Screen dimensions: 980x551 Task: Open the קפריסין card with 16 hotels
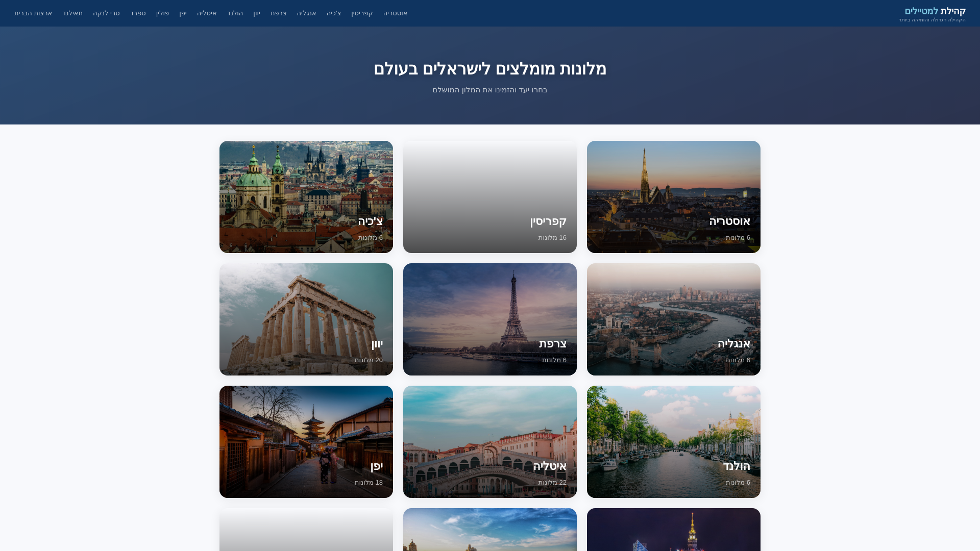pyautogui.click(x=490, y=197)
